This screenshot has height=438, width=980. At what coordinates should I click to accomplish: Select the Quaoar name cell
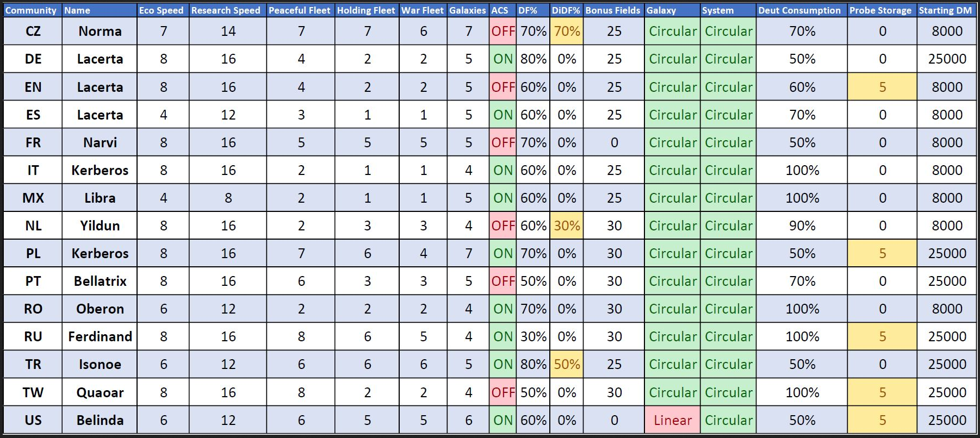100,392
